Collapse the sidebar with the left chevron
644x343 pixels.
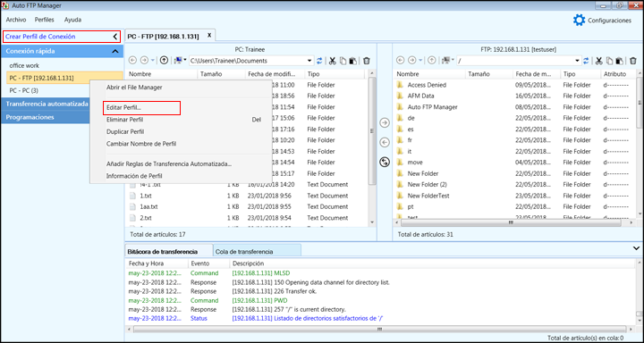(x=115, y=37)
